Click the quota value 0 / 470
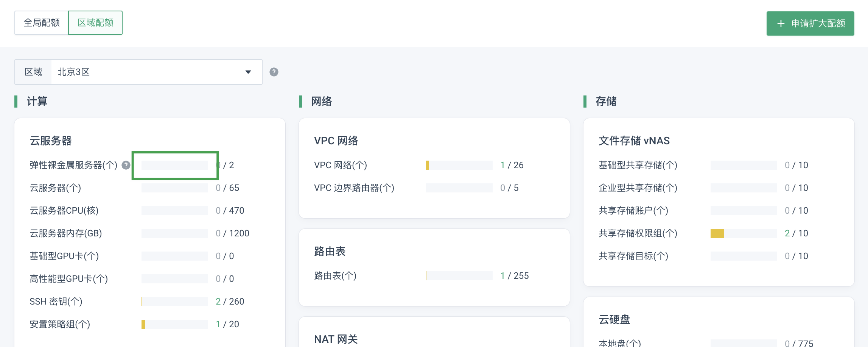Viewport: 868px width, 347px height. pyautogui.click(x=230, y=211)
